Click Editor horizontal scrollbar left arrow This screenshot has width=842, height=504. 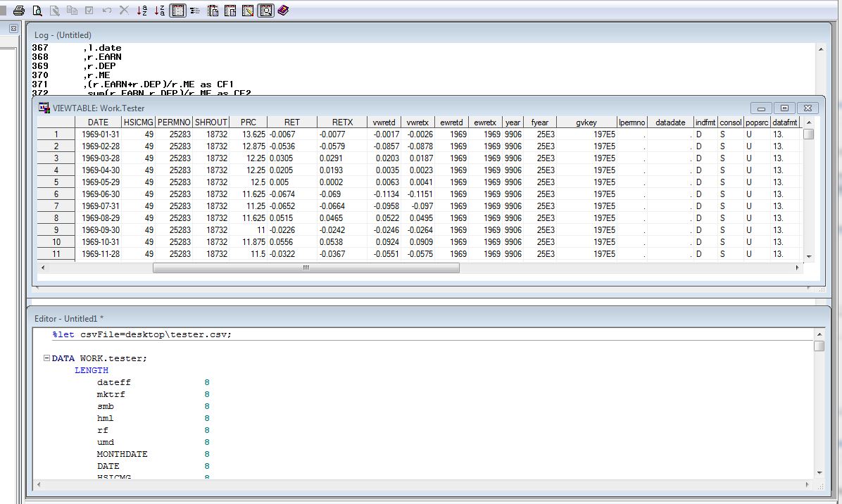pos(38,485)
